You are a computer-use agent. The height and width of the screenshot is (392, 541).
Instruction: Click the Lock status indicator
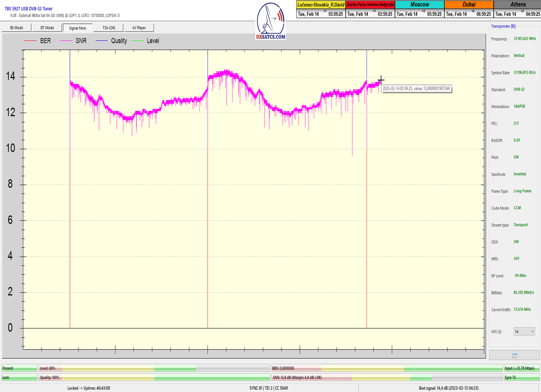(19, 378)
